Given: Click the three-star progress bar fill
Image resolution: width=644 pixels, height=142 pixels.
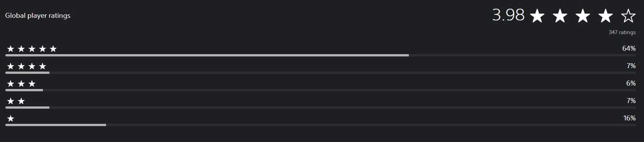Looking at the screenshot, I should click(x=24, y=90).
